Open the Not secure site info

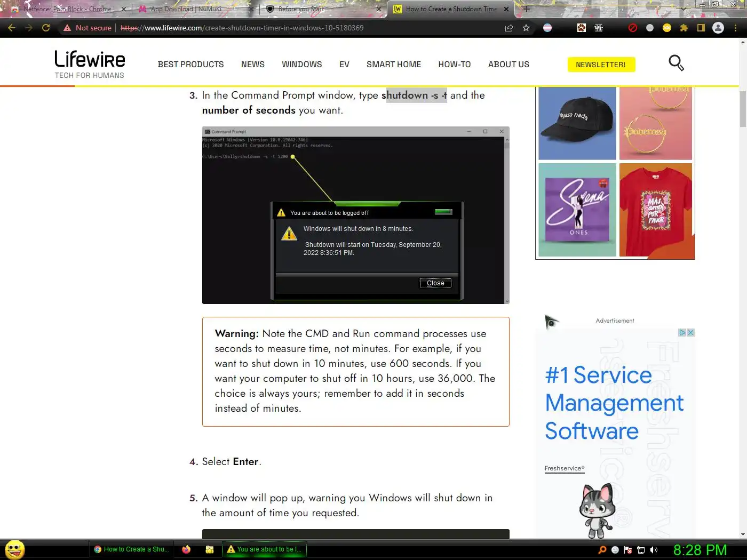(x=88, y=28)
